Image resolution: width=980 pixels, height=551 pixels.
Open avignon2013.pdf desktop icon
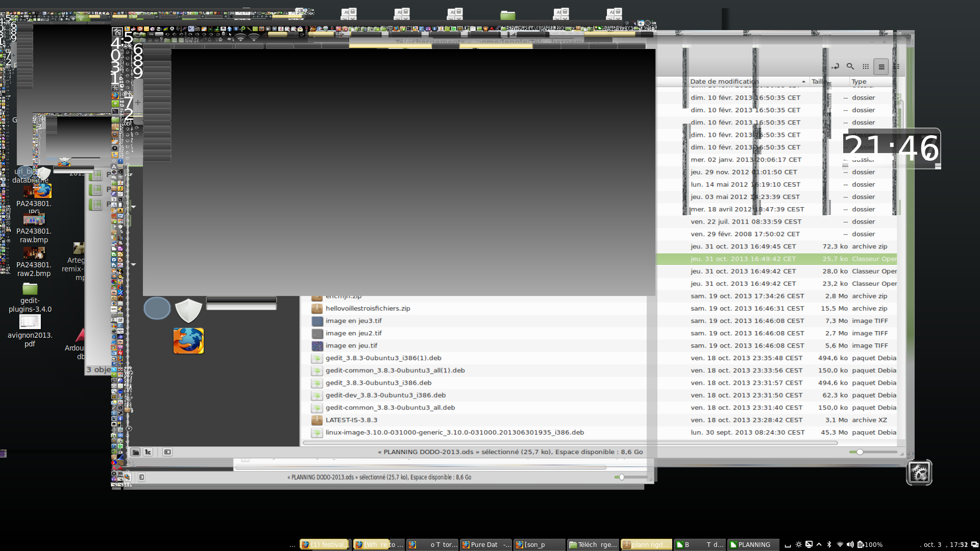click(30, 322)
